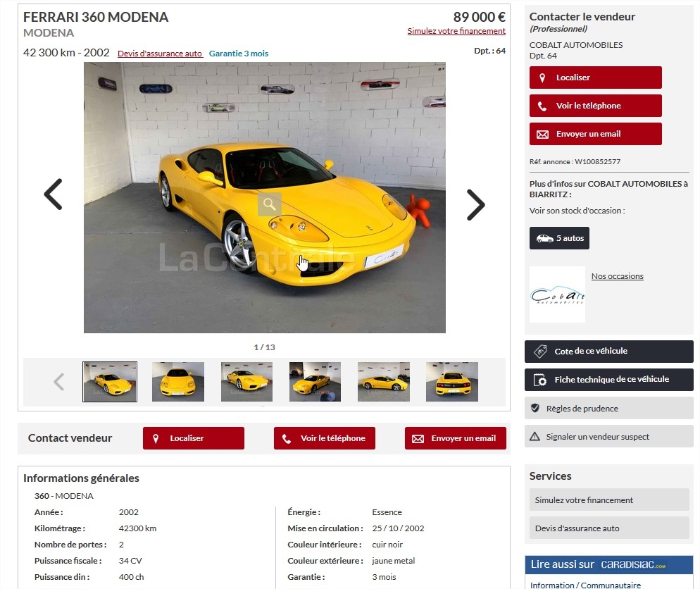Open Devis d'assurance auto link near mileage
The height and width of the screenshot is (589, 700).
pyautogui.click(x=160, y=53)
